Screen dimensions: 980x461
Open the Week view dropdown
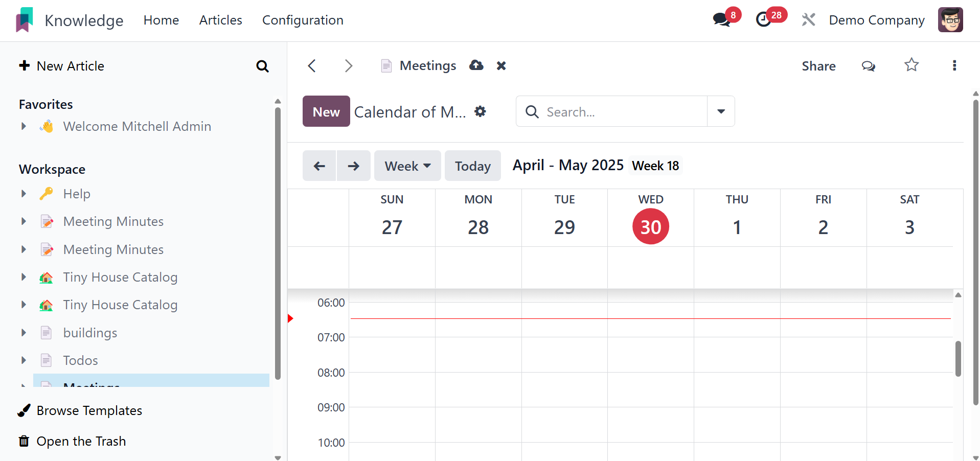click(x=407, y=166)
